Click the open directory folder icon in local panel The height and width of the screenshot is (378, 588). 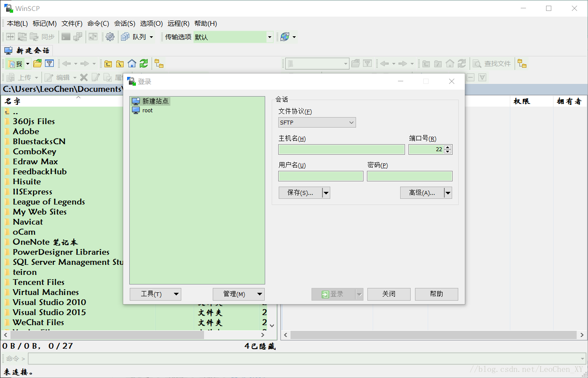click(38, 63)
